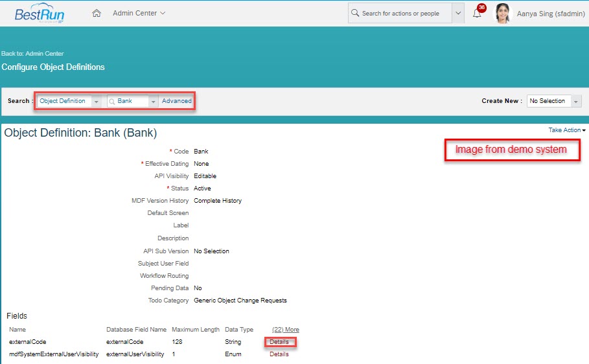589x364 pixels.
Task: Open Aanya Sing's profile picture
Action: click(503, 13)
